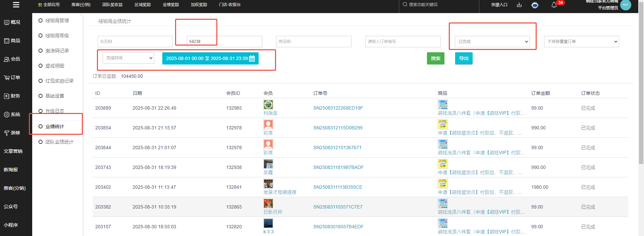The image size is (644, 236).
Task: Click the 会员ID input field
Action: pyautogui.click(x=135, y=42)
